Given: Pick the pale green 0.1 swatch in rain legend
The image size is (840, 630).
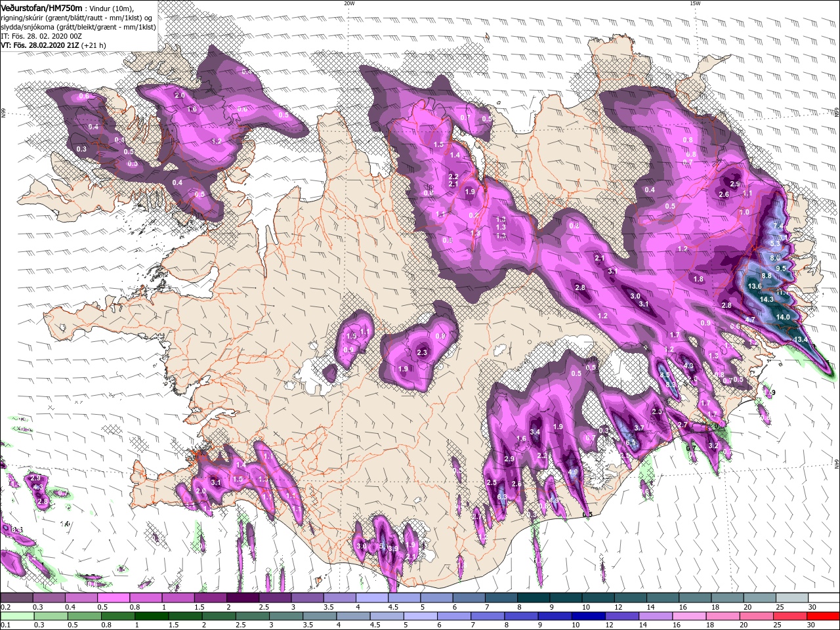Looking at the screenshot, I should pos(17,616).
